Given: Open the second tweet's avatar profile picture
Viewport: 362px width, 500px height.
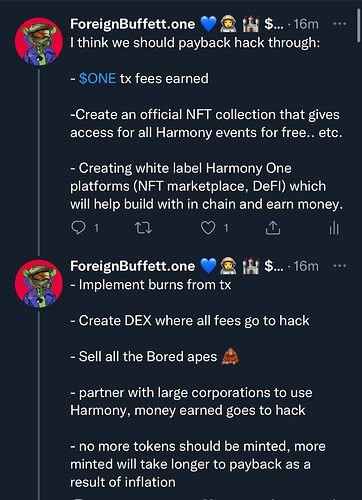Looking at the screenshot, I should tap(39, 284).
